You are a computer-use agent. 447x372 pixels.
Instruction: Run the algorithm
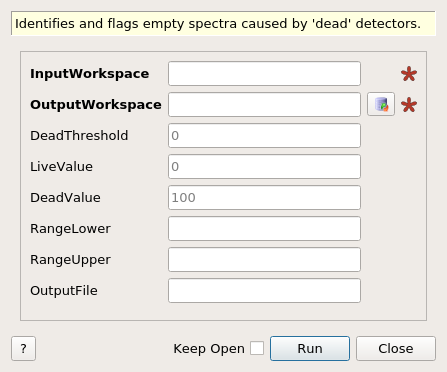tap(310, 349)
